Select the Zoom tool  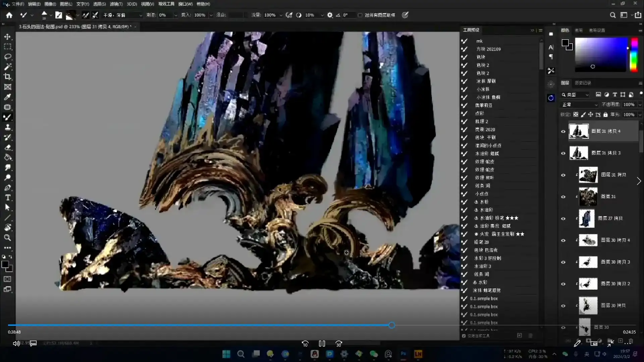(x=7, y=238)
